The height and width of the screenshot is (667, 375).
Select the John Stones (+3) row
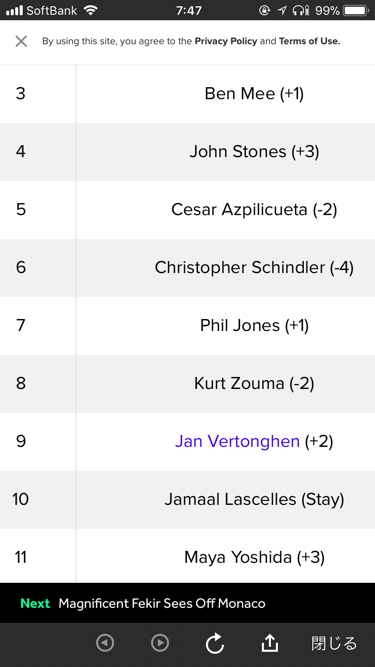188,152
